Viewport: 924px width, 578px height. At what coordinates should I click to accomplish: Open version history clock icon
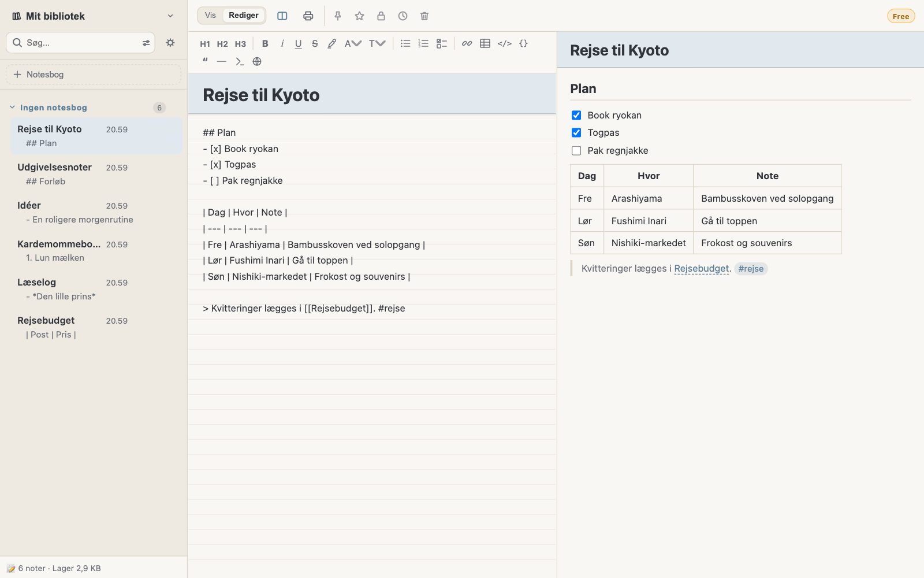tap(403, 16)
